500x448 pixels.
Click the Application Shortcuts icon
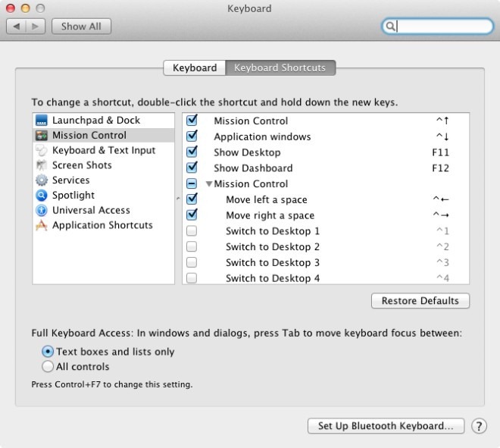point(42,225)
